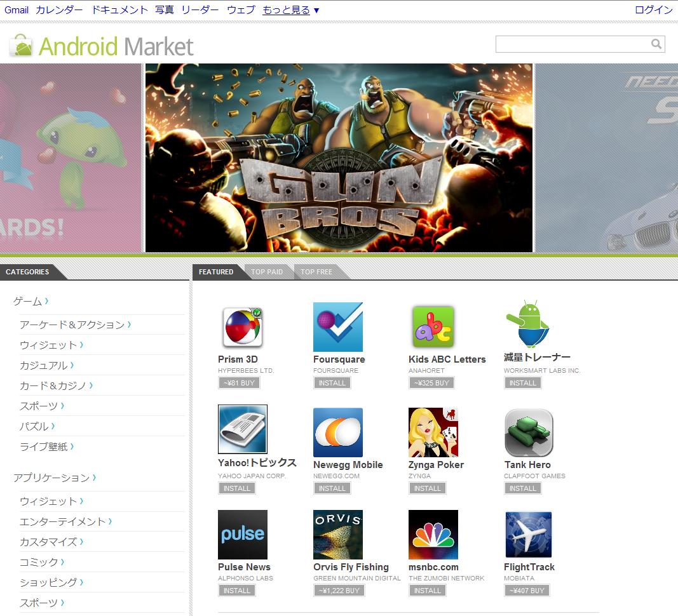Buy FlightTrack for ¥407
Screen dimensions: 678x616
click(x=527, y=591)
